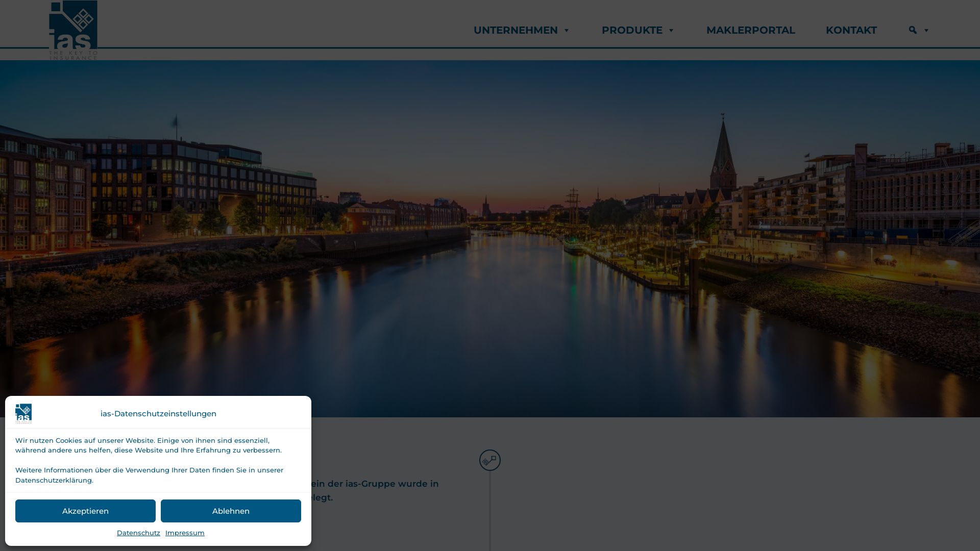Click the Bremen riverside hero image
The width and height of the screenshot is (980, 551).
(x=490, y=239)
